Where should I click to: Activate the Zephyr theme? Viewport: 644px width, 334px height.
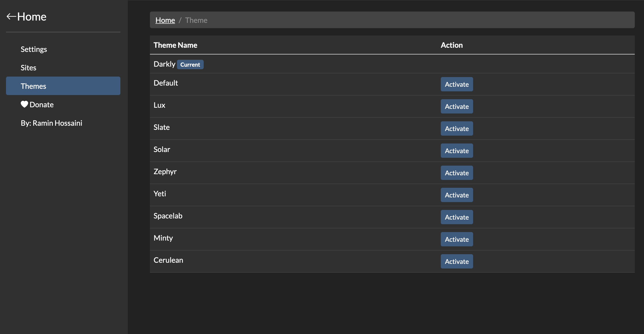[457, 173]
